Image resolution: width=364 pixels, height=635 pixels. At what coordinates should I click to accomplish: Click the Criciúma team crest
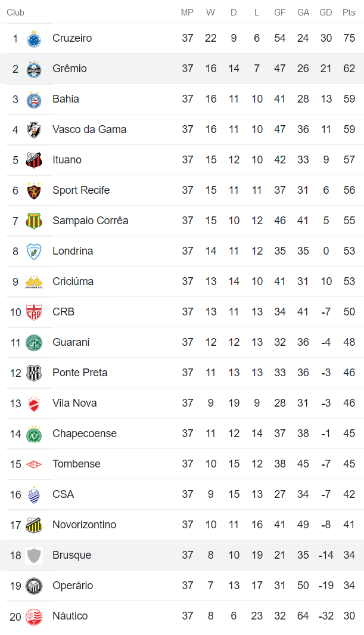34,282
